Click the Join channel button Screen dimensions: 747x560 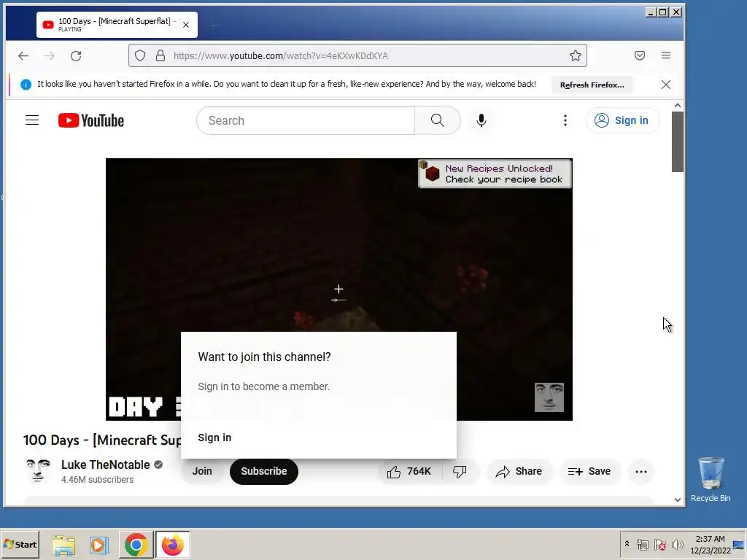coord(202,472)
